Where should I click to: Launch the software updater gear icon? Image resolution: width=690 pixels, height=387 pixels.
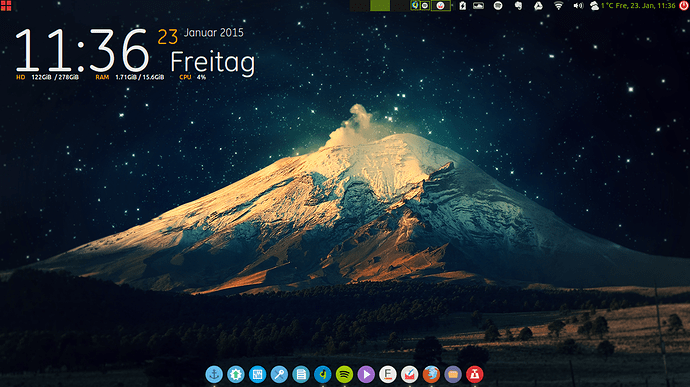coord(236,374)
